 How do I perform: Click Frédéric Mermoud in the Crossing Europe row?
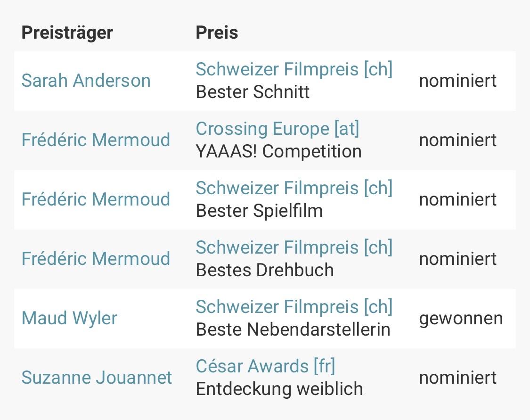click(96, 140)
